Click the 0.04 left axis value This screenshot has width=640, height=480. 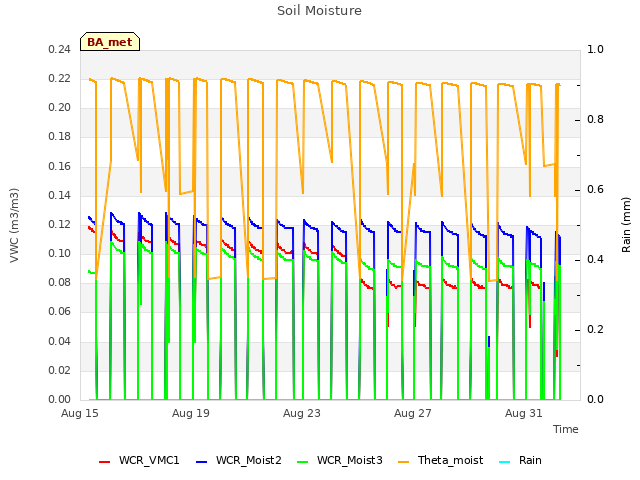coord(60,341)
